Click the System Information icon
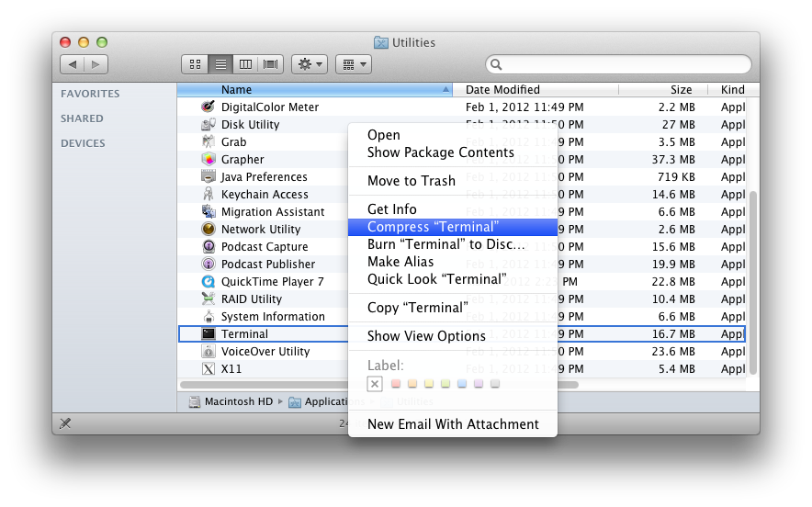 click(x=209, y=317)
